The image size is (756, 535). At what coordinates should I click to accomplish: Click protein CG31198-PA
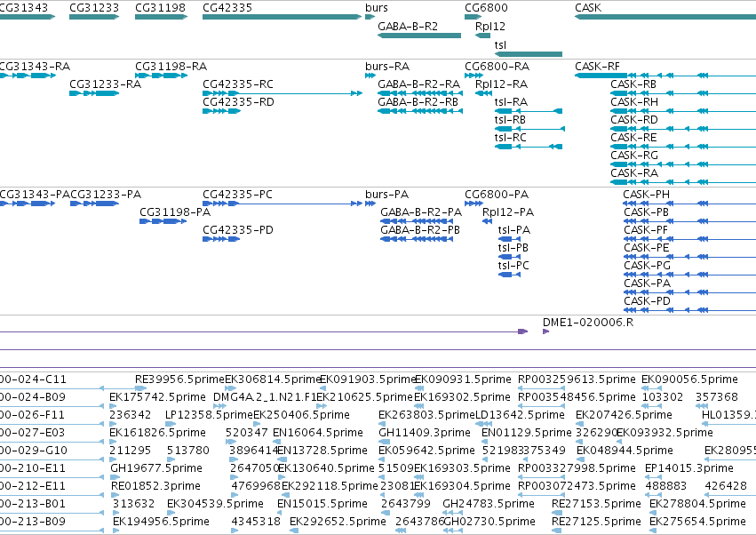coord(163,221)
